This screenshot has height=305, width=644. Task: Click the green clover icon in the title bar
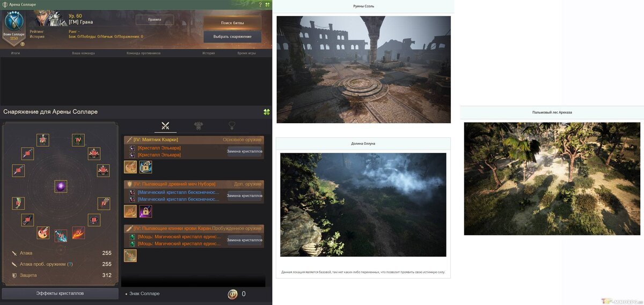tap(267, 4)
